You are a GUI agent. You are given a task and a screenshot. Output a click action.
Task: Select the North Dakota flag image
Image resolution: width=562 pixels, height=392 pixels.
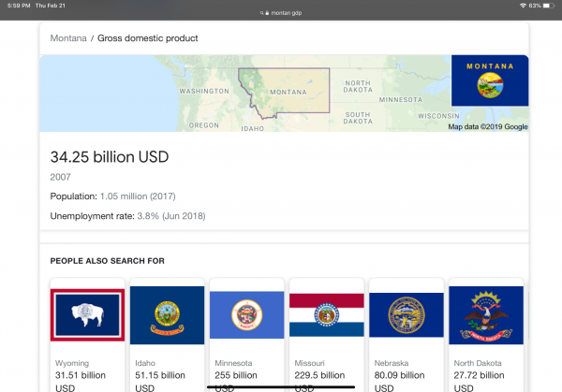point(485,315)
